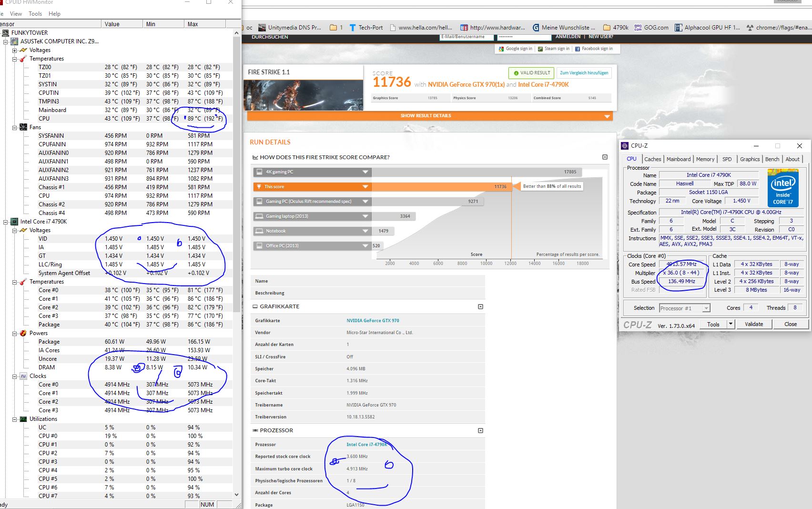Viewport: 812px width, 509px height.
Task: Click the Facebook sign in icon
Action: pos(578,49)
